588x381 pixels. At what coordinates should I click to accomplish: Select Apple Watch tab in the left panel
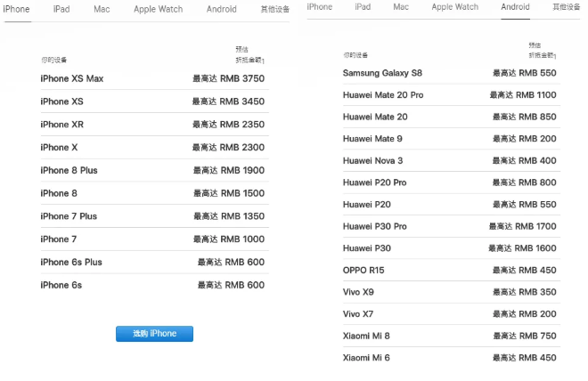159,9
